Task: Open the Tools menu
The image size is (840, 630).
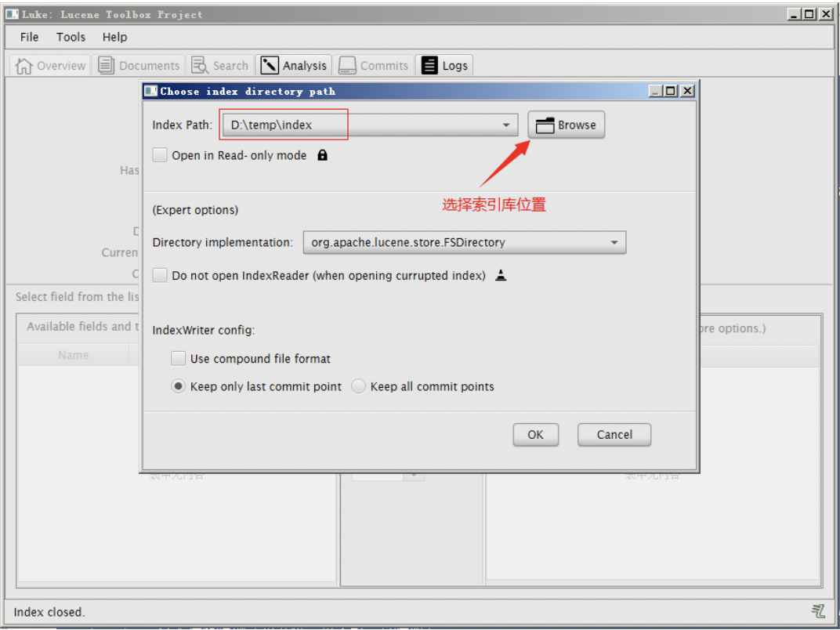Action: (x=71, y=37)
